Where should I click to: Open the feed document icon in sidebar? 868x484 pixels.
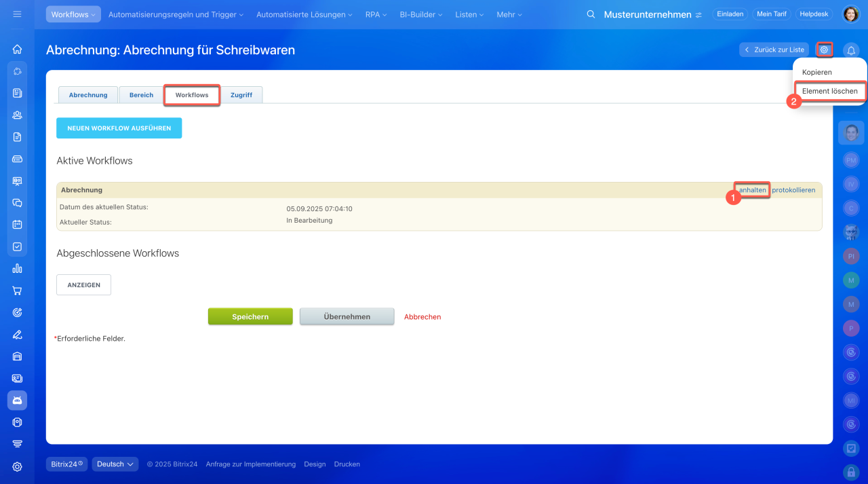[x=17, y=93]
